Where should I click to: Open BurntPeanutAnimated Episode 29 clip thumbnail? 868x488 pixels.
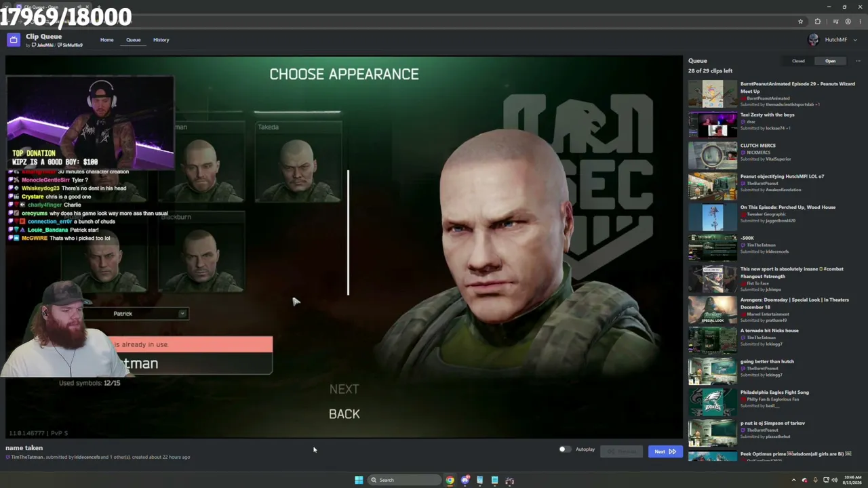tap(713, 94)
